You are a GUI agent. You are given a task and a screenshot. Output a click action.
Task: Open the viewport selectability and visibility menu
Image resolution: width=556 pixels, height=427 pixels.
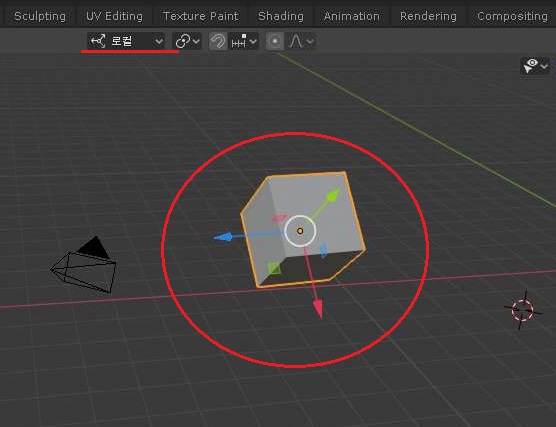(x=535, y=66)
